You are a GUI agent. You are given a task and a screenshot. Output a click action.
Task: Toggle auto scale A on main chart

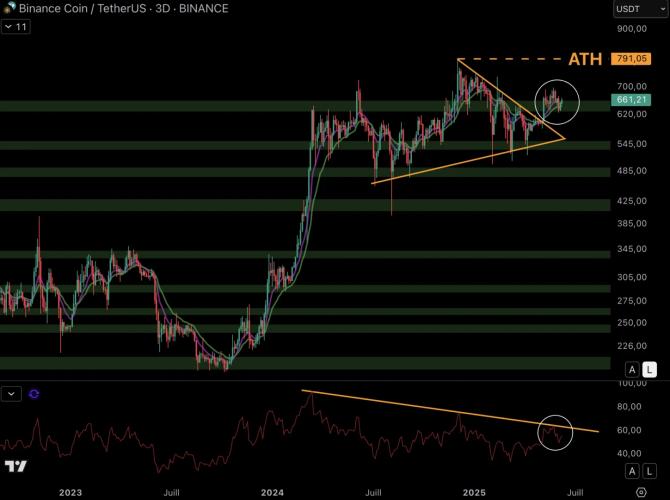[632, 369]
